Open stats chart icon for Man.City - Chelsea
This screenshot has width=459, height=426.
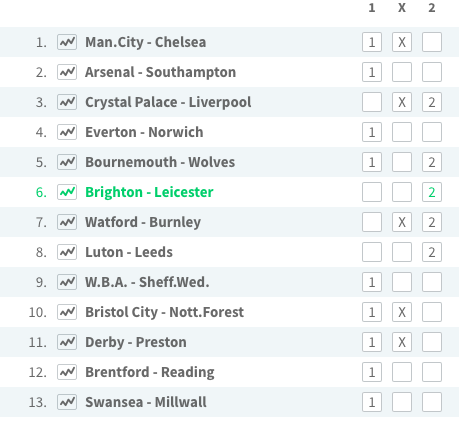click(67, 42)
